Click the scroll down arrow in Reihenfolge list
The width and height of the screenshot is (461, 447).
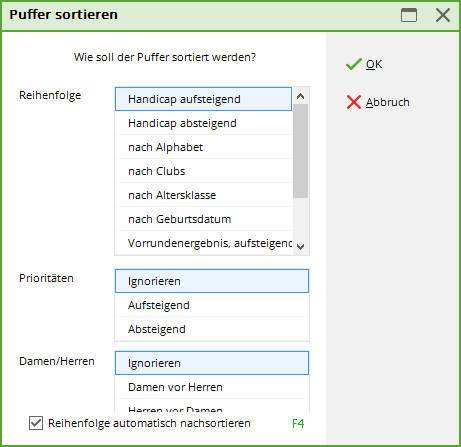300,247
